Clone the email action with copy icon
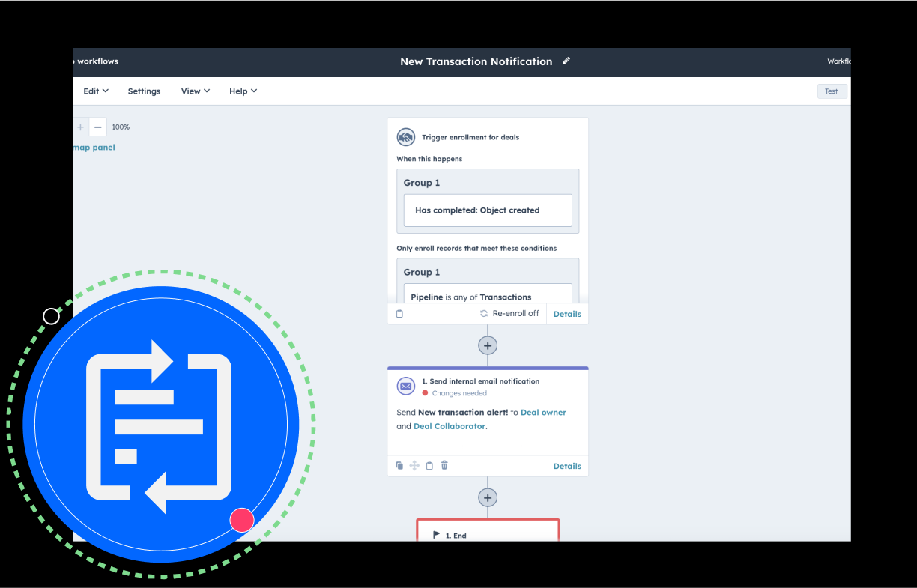This screenshot has width=917, height=588. coord(399,466)
